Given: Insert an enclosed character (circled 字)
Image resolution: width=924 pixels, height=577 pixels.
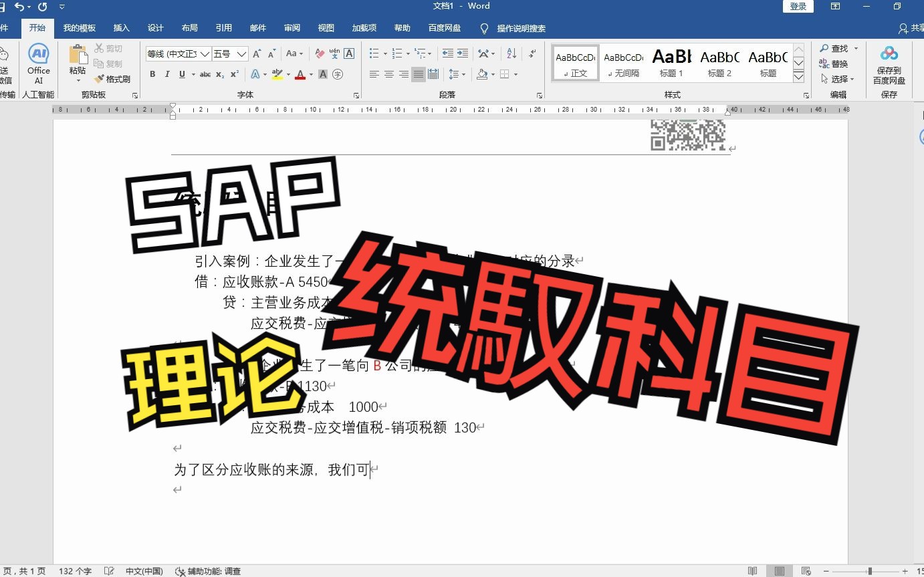Looking at the screenshot, I should 338,74.
